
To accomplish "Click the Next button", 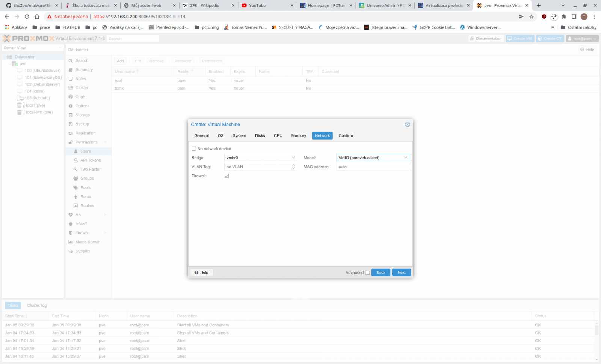I will [402, 272].
